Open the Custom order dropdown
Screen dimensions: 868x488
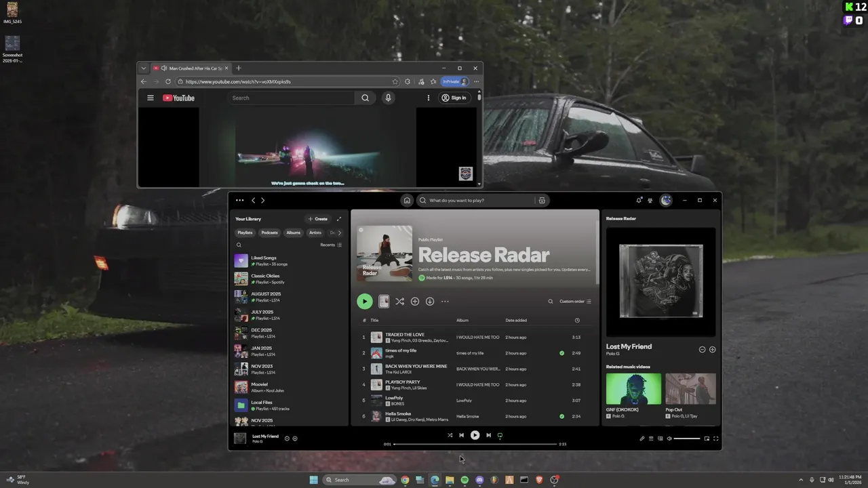(575, 302)
